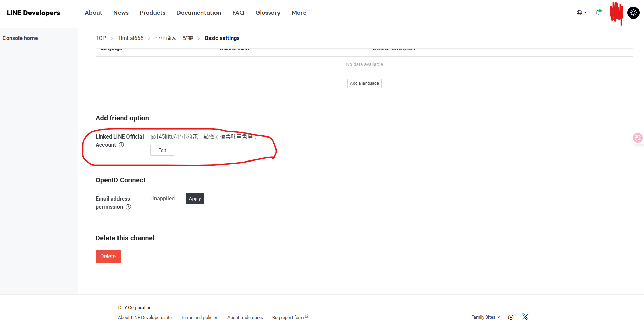Click the Add a language button
The height and width of the screenshot is (322, 644).
(x=364, y=83)
